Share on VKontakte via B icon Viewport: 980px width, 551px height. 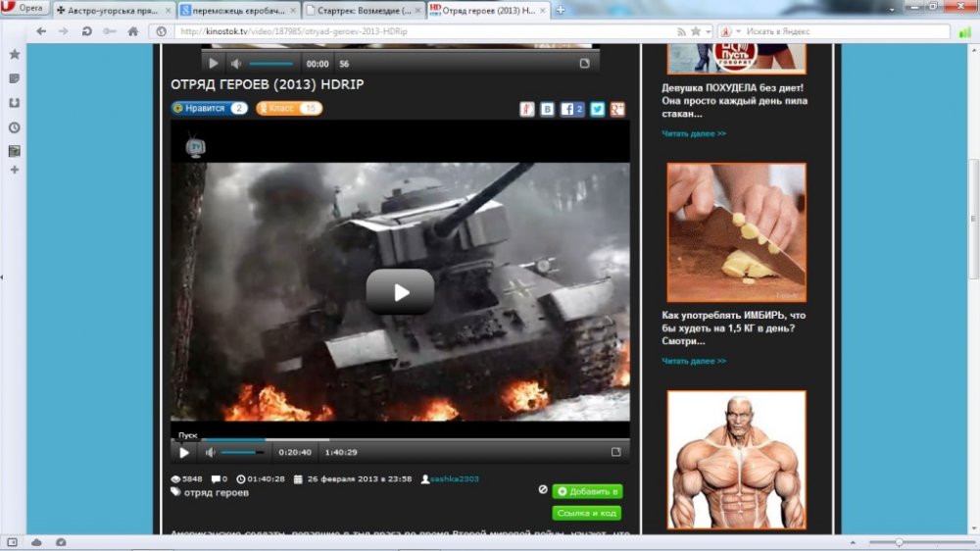click(547, 110)
